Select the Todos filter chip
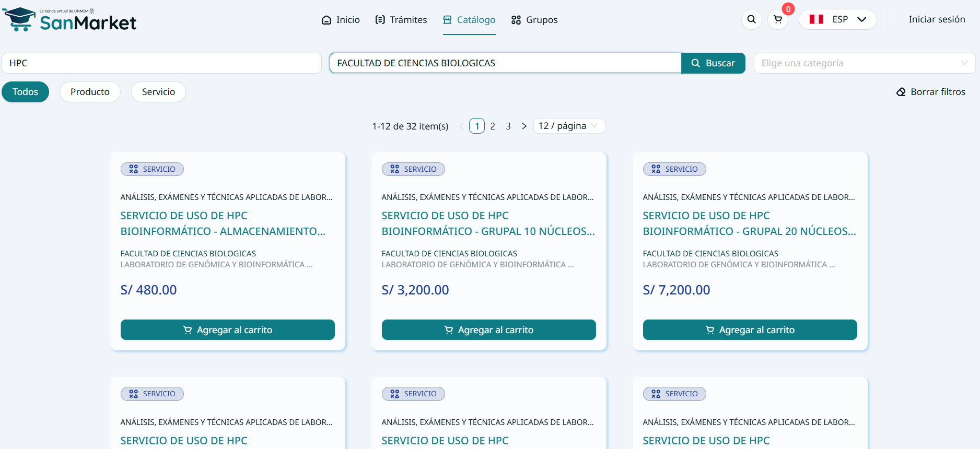Viewport: 980px width, 449px height. point(25,92)
